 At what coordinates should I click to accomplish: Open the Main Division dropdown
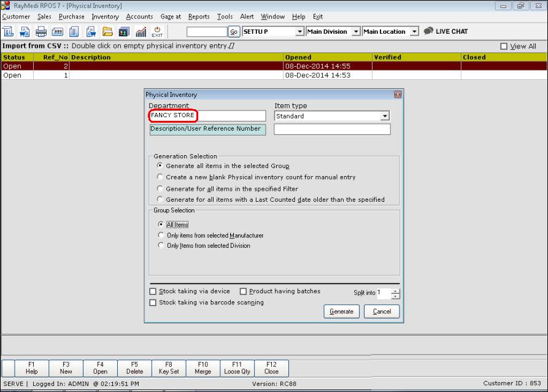pos(356,31)
